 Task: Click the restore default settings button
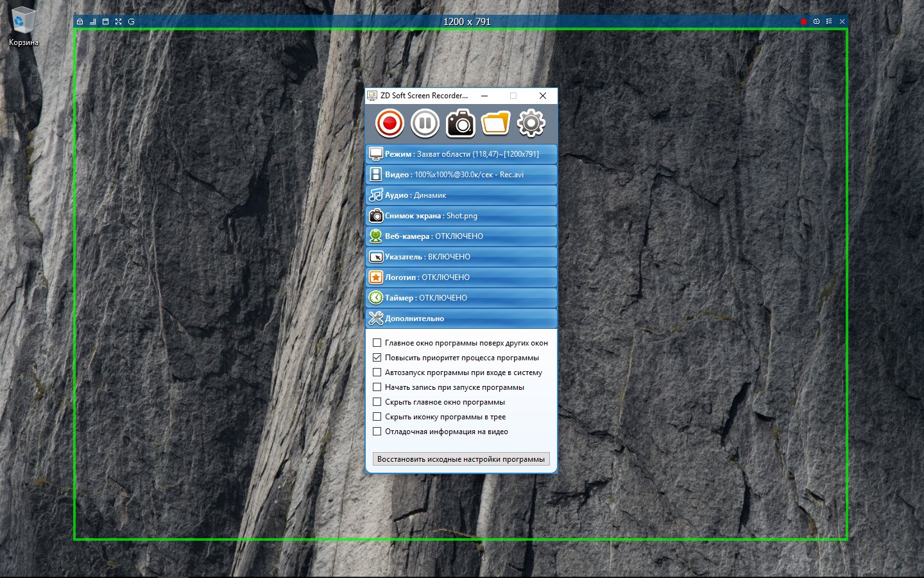[461, 459]
